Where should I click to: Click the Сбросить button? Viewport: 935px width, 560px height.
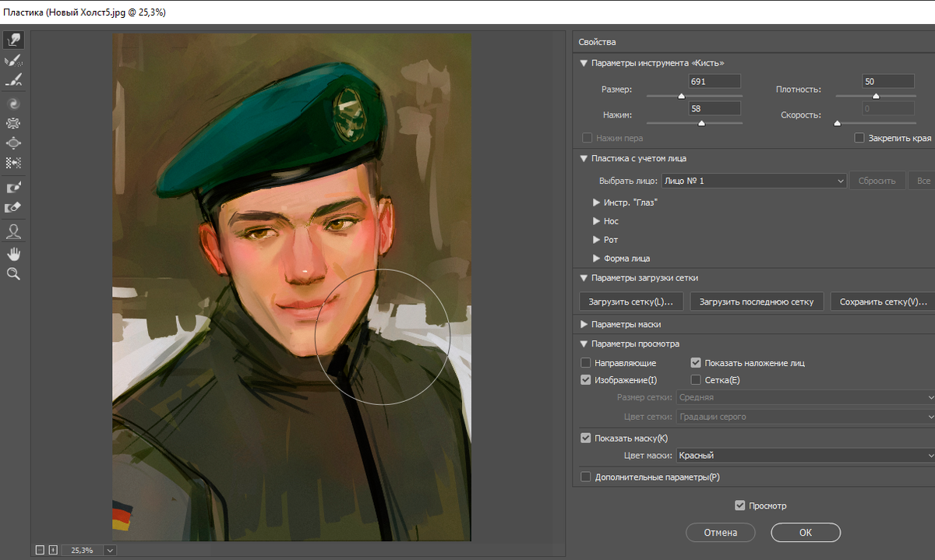877,181
